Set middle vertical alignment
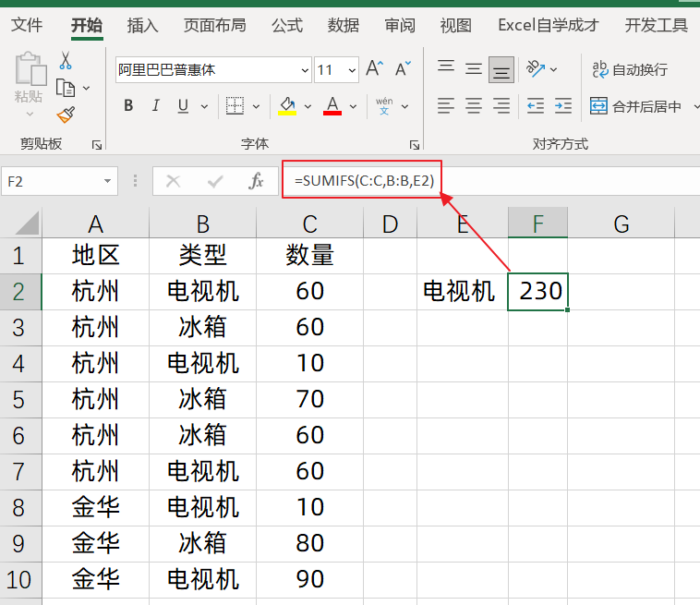Viewport: 700px width, 605px height. click(473, 69)
